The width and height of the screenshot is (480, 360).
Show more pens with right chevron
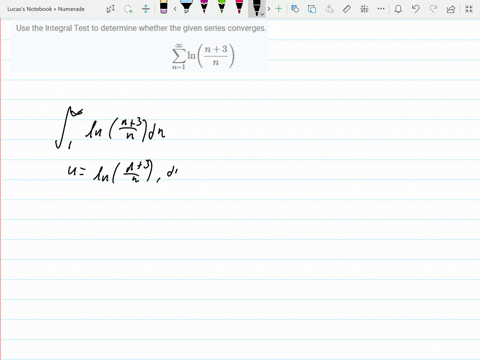[x=269, y=9]
